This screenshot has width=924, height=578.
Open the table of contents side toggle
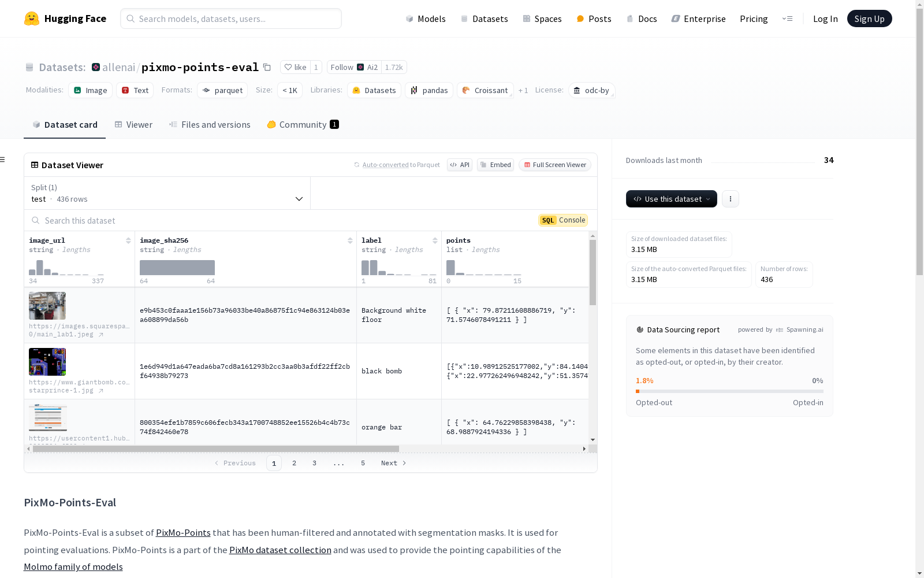tap(3, 160)
